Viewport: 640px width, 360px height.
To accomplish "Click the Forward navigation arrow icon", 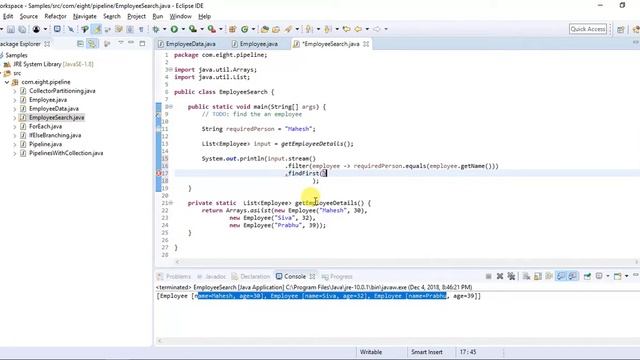I will (x=376, y=29).
